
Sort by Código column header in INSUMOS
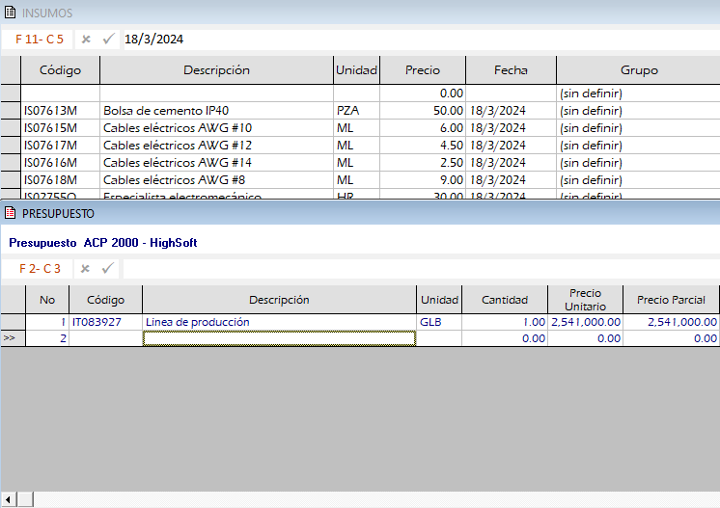tap(60, 71)
